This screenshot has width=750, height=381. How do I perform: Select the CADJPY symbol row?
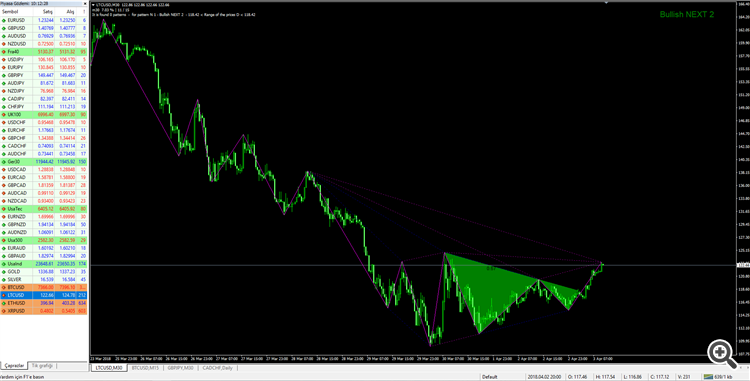(44, 99)
